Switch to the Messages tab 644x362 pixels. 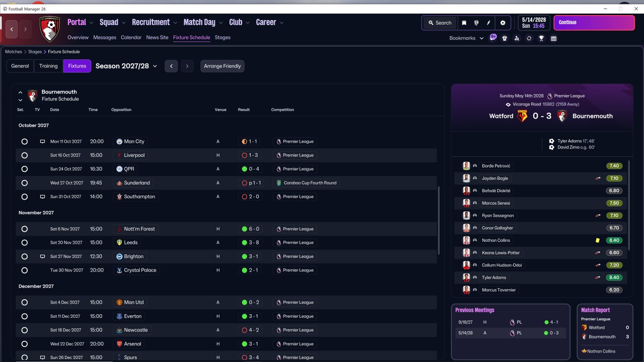point(105,37)
